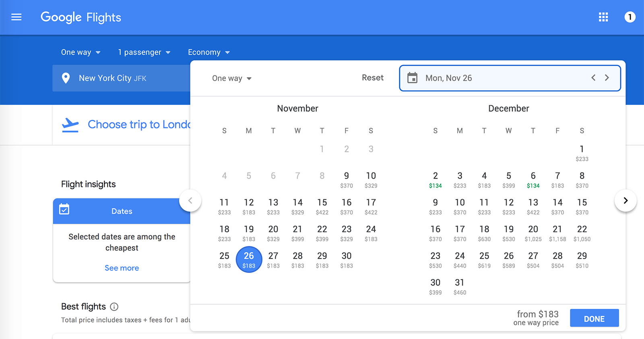Viewport: 644px width, 339px height.
Task: Click the New York City JFK origin field
Action: (x=121, y=78)
